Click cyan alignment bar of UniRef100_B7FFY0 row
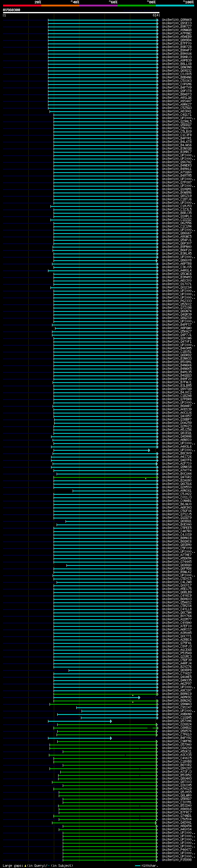Image resolution: width=197 pixels, height=868 pixels. tap(103, 44)
